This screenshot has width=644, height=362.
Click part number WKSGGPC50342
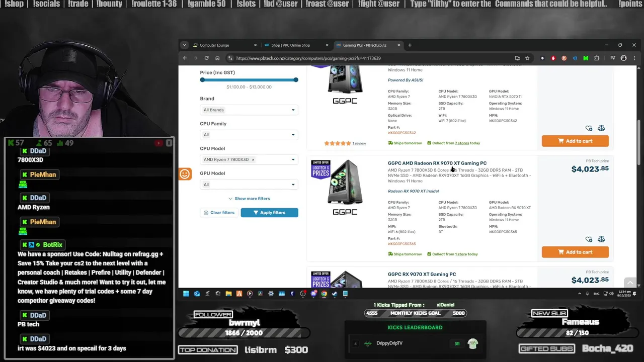pyautogui.click(x=401, y=133)
